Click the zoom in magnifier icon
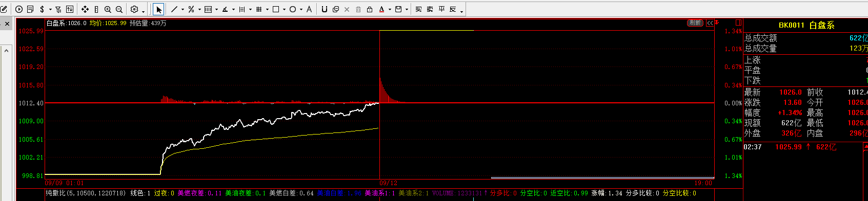This screenshot has width=868, height=201. click(108, 9)
